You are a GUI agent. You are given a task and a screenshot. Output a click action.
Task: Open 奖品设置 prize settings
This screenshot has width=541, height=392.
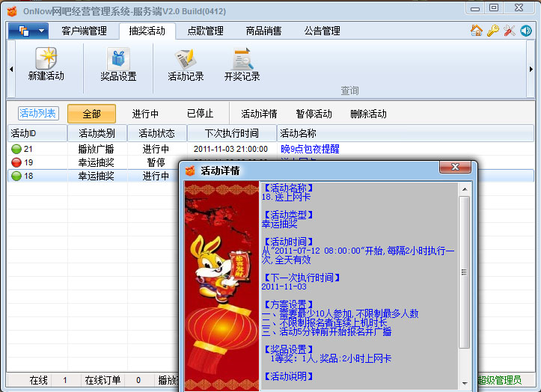click(x=118, y=64)
